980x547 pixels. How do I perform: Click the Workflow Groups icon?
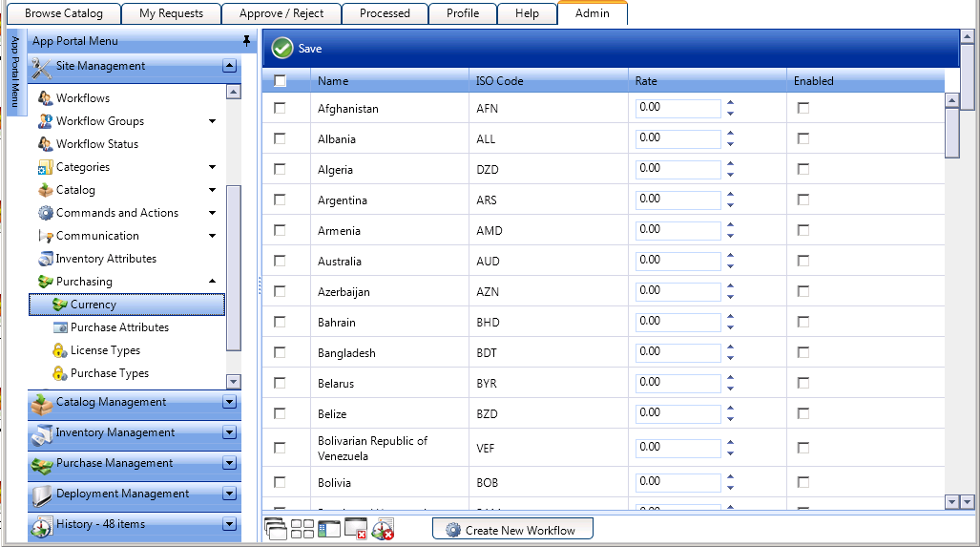[45, 121]
